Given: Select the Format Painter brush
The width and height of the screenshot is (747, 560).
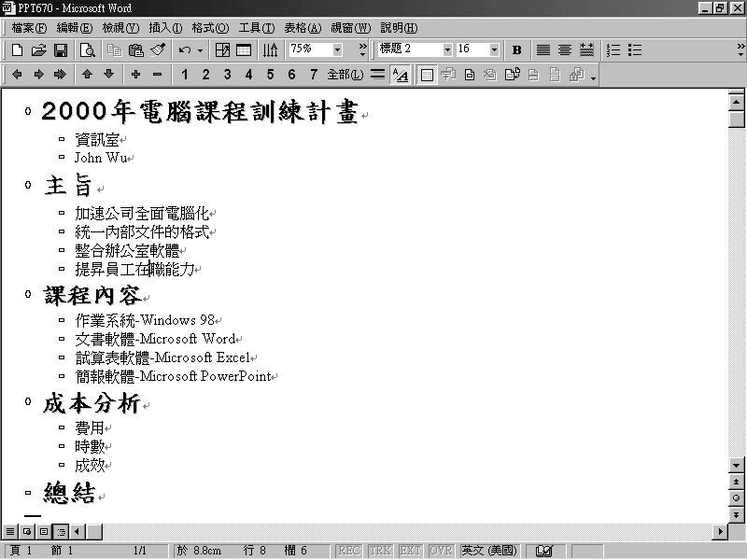Looking at the screenshot, I should coord(158,49).
